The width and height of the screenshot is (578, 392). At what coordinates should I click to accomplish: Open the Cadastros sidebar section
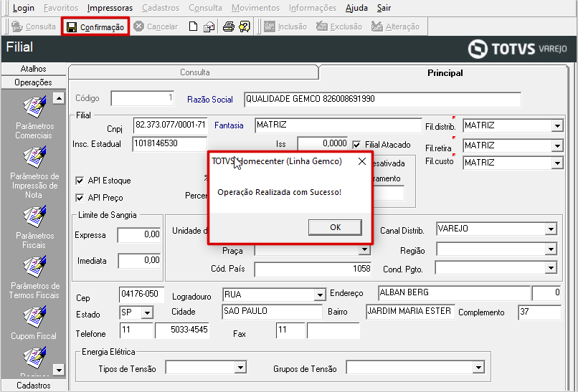(34, 386)
